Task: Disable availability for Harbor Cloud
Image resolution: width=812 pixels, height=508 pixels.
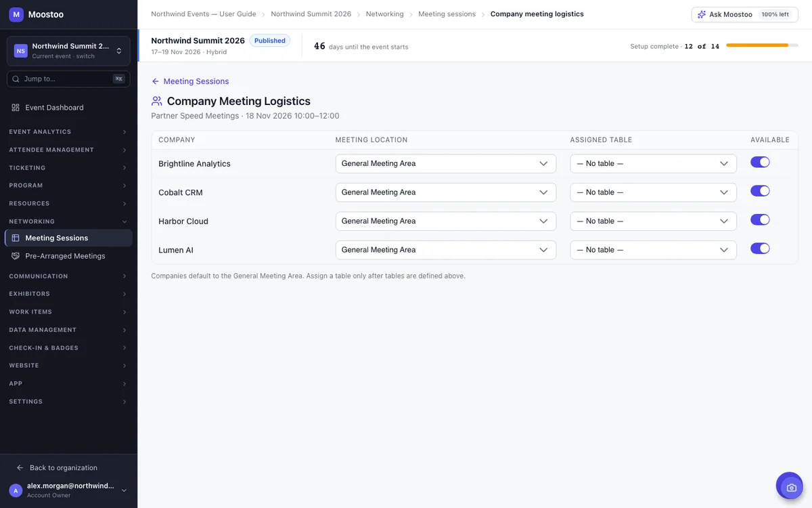Action: pyautogui.click(x=760, y=219)
